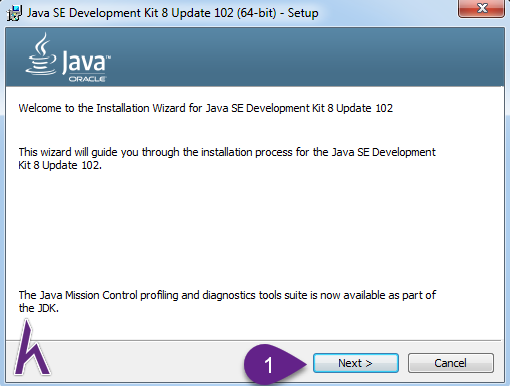Viewport: 510px width, 386px height.
Task: Click the purple number 1 callout badge
Action: 267,364
